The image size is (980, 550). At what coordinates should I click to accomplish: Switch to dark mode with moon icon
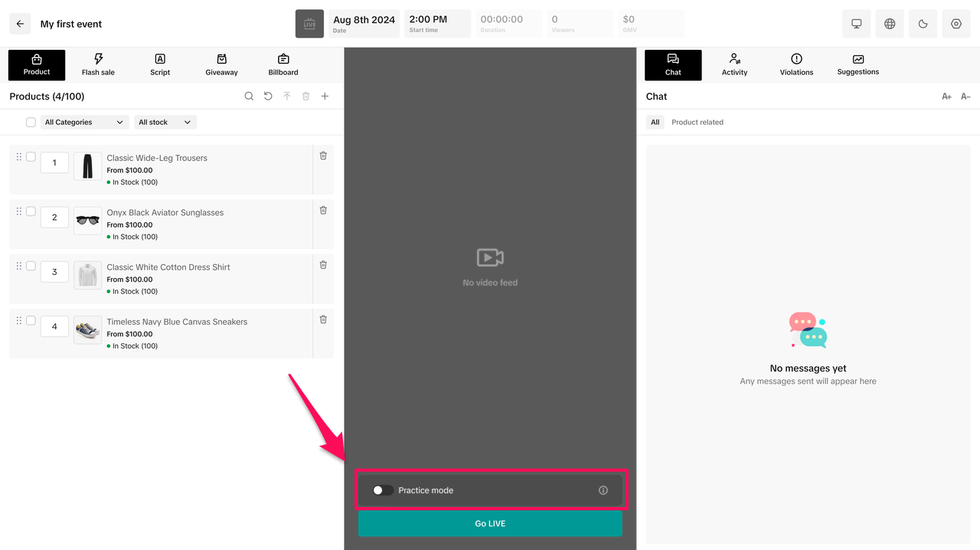point(923,24)
